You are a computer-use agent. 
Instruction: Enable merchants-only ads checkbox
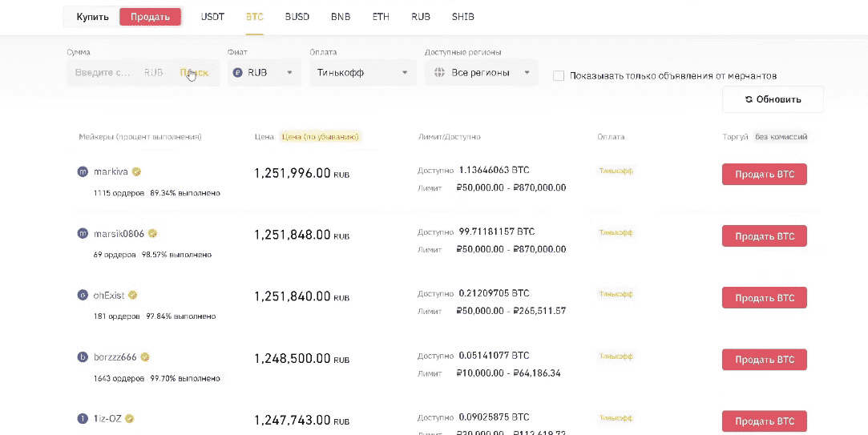click(559, 76)
